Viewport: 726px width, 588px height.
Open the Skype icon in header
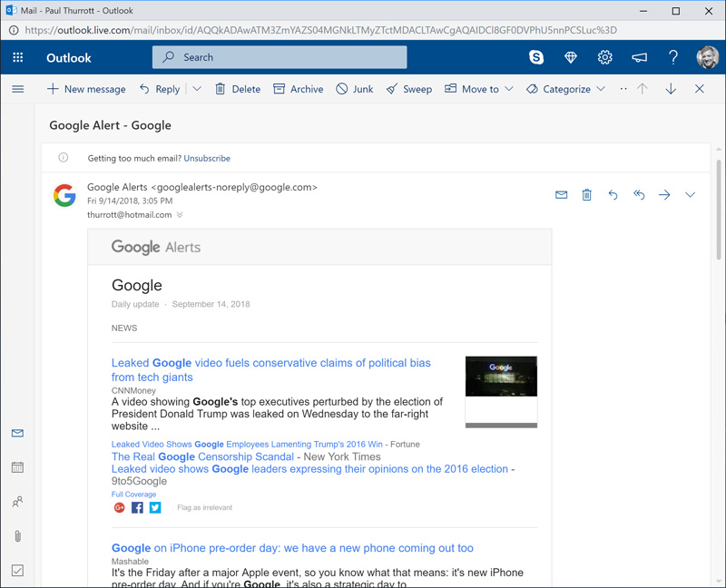pos(536,57)
